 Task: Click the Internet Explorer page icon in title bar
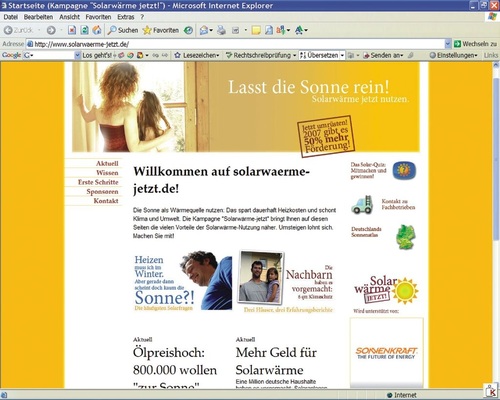tap(4, 5)
